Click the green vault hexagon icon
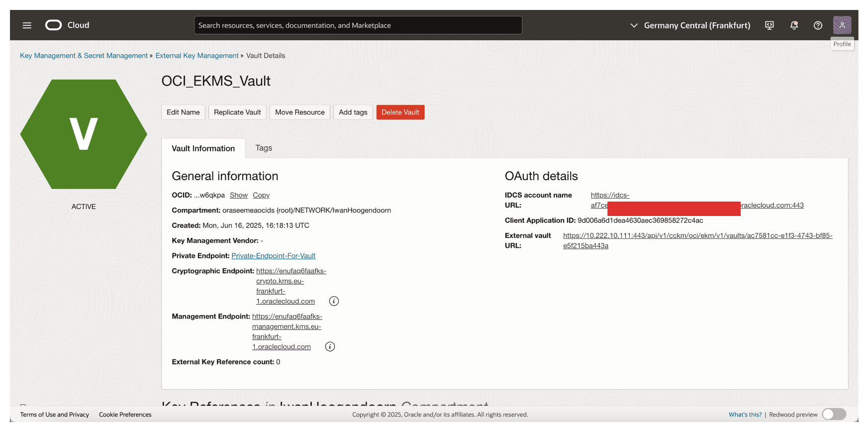 point(84,134)
